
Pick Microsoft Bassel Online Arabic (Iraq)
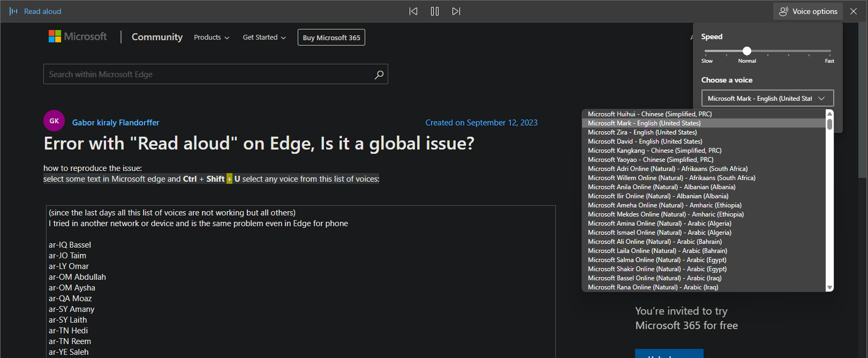pos(705,278)
